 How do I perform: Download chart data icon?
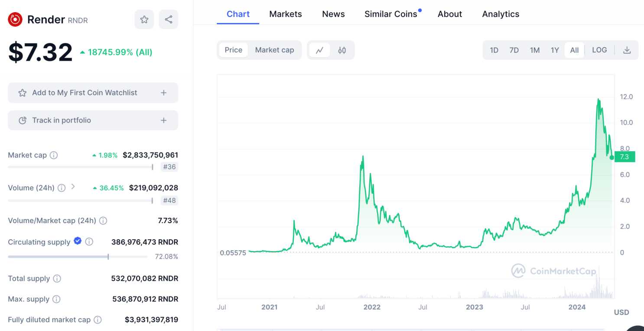click(627, 50)
